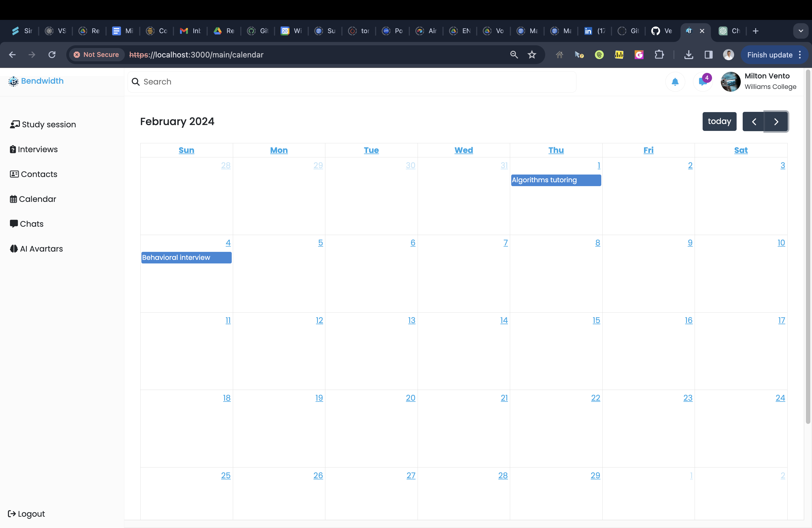This screenshot has width=812, height=528.
Task: Go to previous month with left chevron
Action: (754, 122)
